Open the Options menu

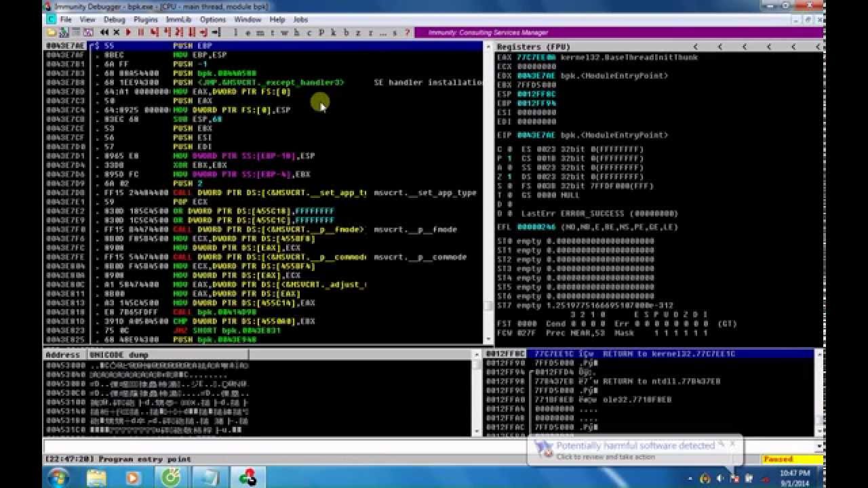click(212, 20)
